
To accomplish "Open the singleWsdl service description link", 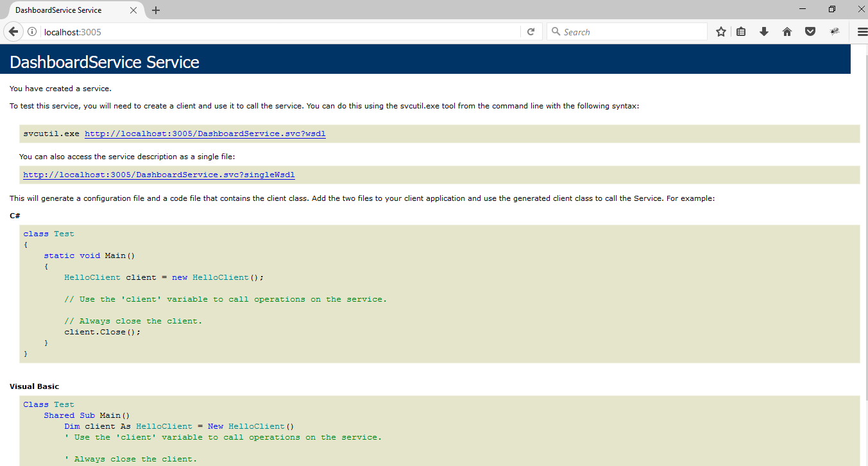I will click(x=159, y=174).
